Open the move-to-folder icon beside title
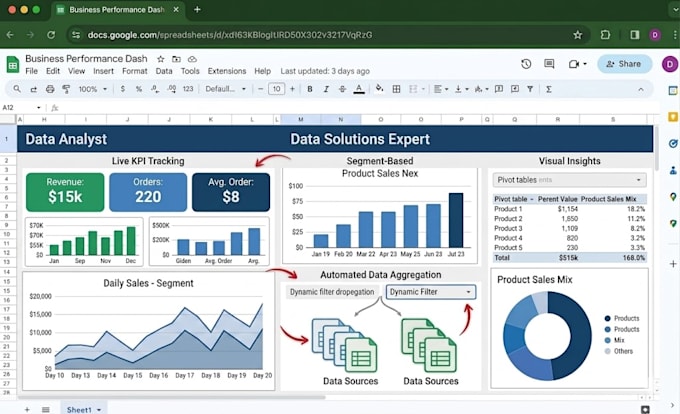 (176, 59)
